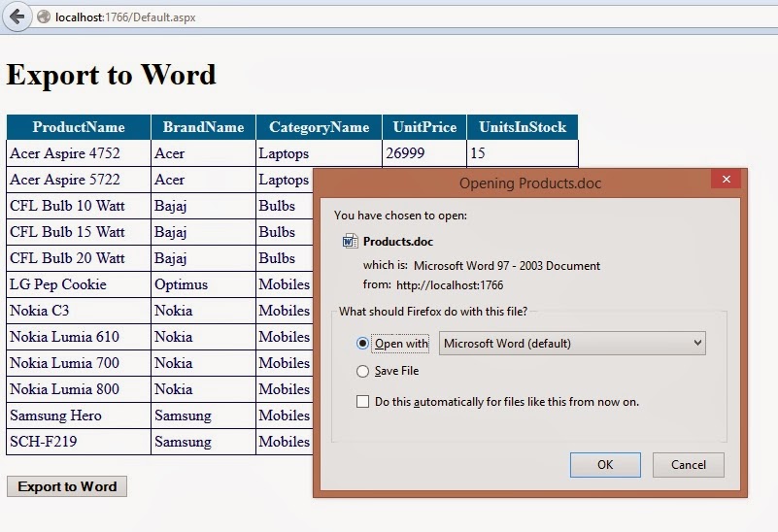This screenshot has width=778, height=532.
Task: Click Mobiles category in LG Pep Cookie row
Action: [x=285, y=284]
